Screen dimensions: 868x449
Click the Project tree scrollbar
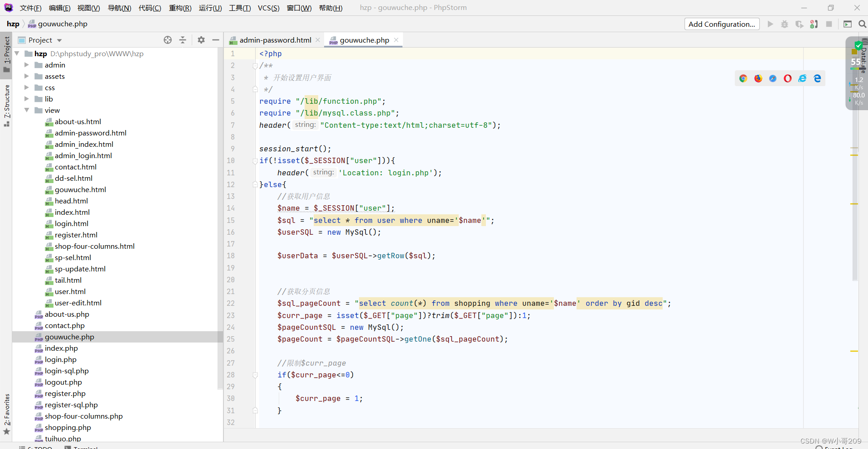point(220,217)
